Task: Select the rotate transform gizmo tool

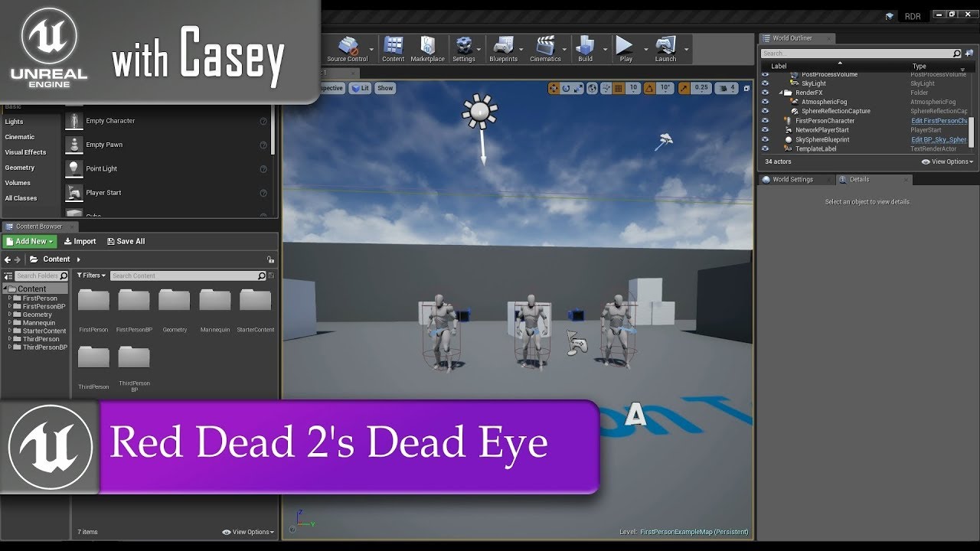Action: click(x=567, y=88)
